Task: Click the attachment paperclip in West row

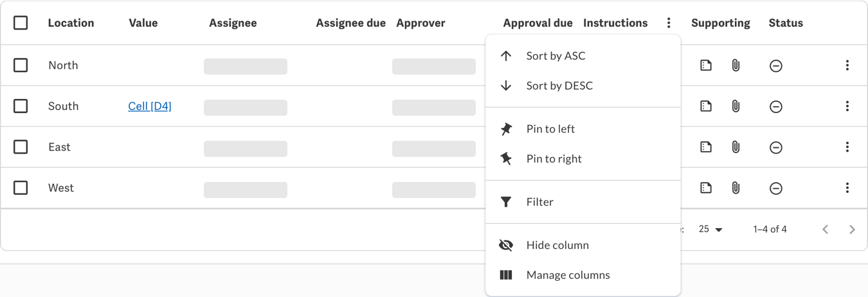Action: click(736, 188)
